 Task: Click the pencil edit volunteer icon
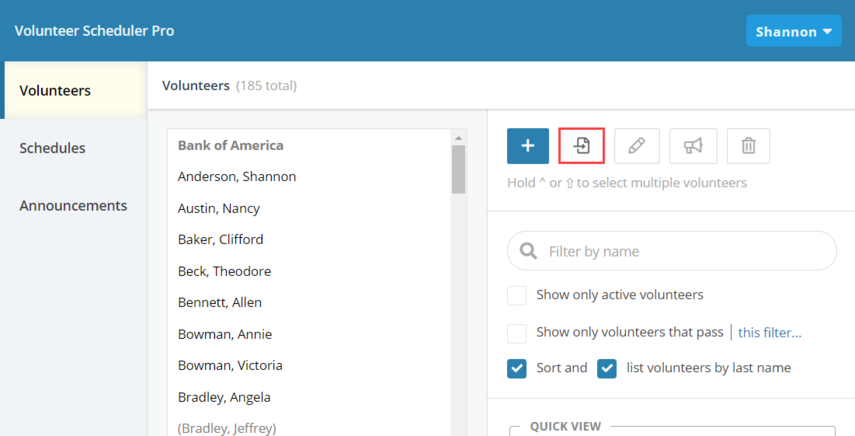click(637, 146)
